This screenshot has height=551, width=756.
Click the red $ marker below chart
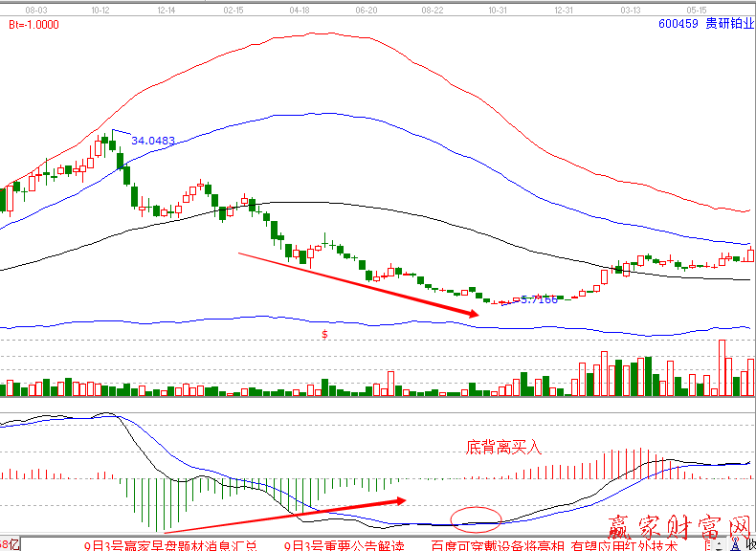(x=325, y=335)
